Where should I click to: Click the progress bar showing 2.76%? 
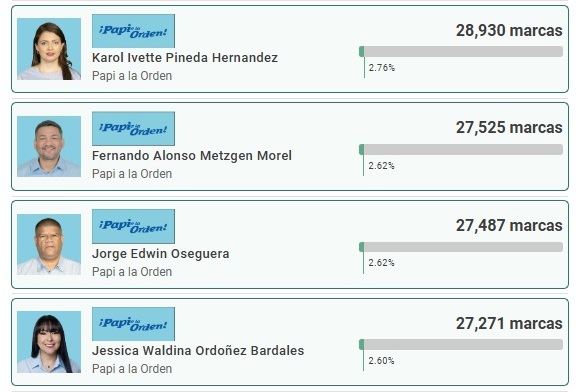coord(461,51)
